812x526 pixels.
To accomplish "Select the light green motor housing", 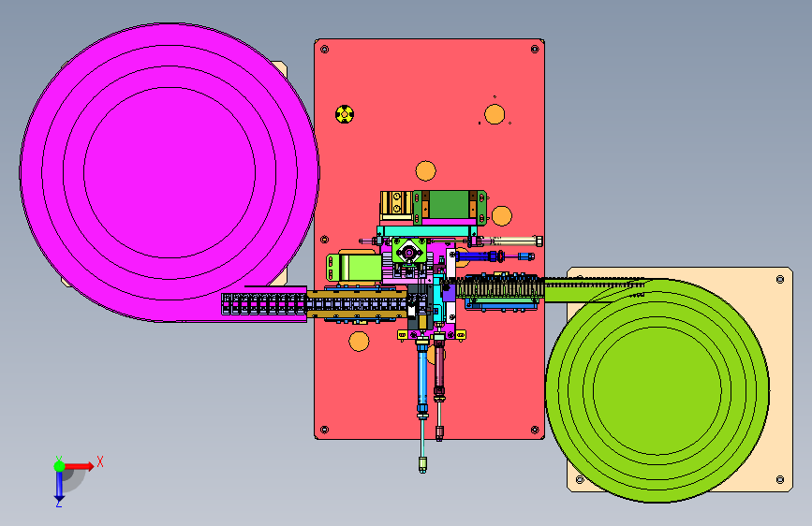I will click(354, 267).
